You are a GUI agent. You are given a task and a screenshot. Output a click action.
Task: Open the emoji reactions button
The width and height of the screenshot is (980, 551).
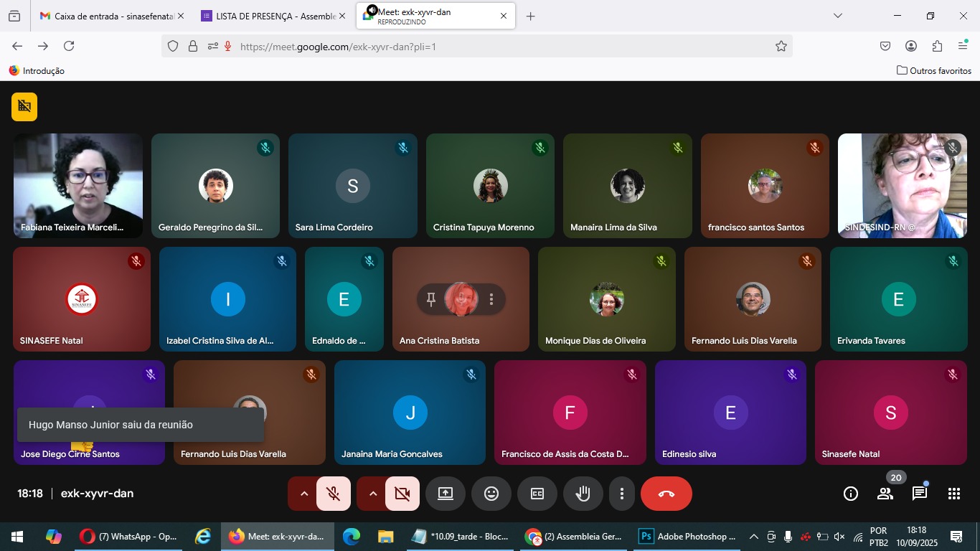491,494
